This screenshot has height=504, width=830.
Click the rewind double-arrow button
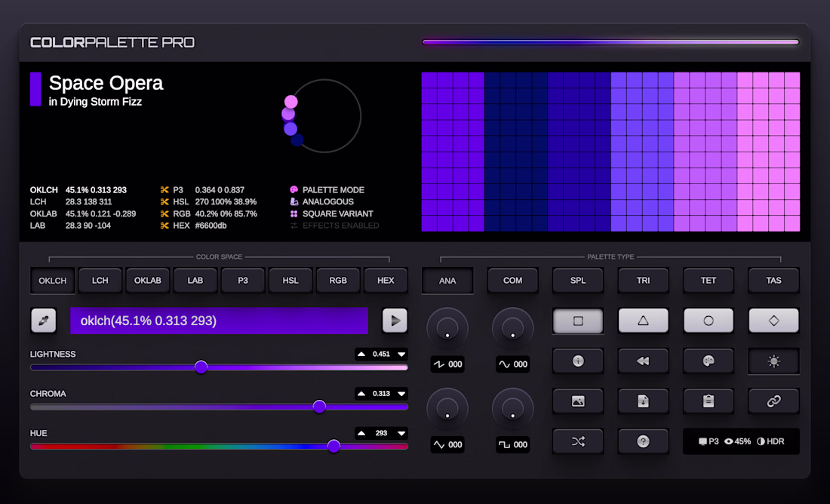[x=643, y=361]
